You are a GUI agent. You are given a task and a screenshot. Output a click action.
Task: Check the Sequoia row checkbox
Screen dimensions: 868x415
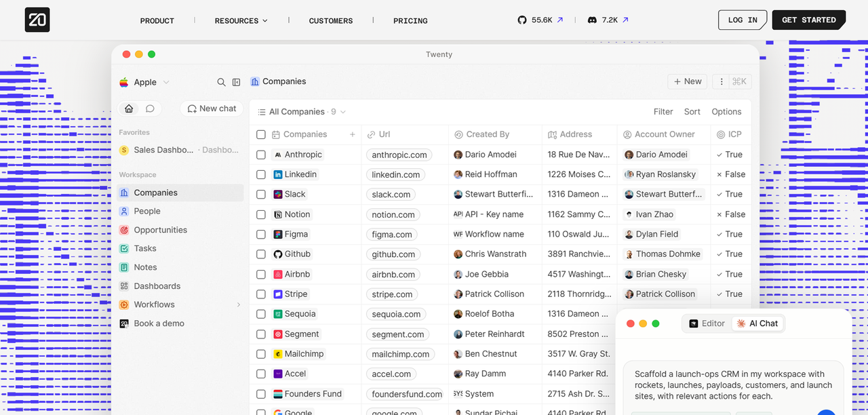pyautogui.click(x=261, y=314)
